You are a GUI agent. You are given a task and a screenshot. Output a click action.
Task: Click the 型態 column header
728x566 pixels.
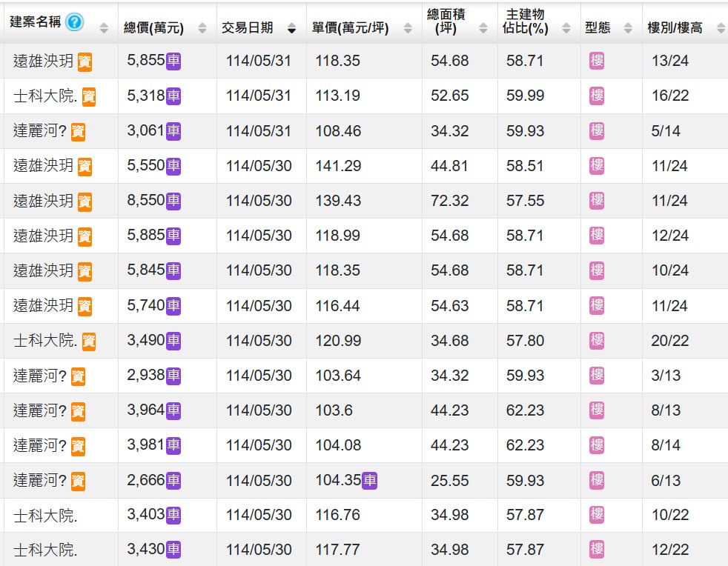(598, 28)
